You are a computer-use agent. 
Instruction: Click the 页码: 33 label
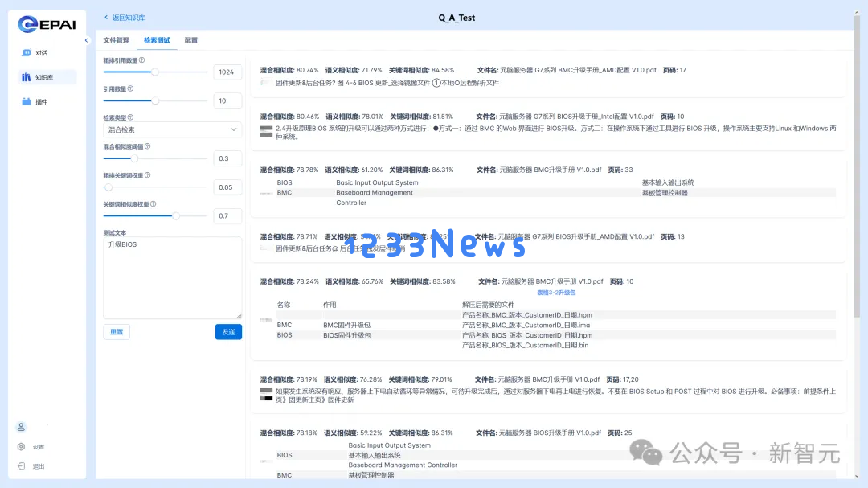(620, 170)
